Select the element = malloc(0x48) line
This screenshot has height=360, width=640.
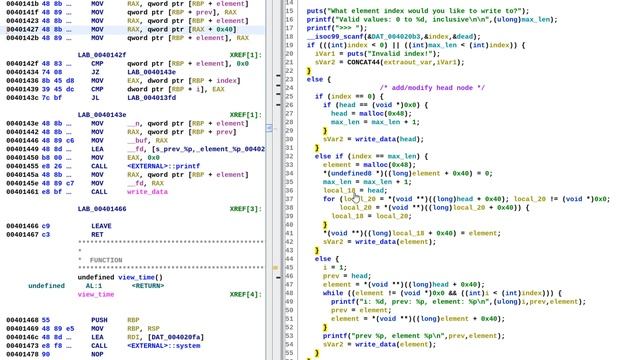(x=369, y=165)
